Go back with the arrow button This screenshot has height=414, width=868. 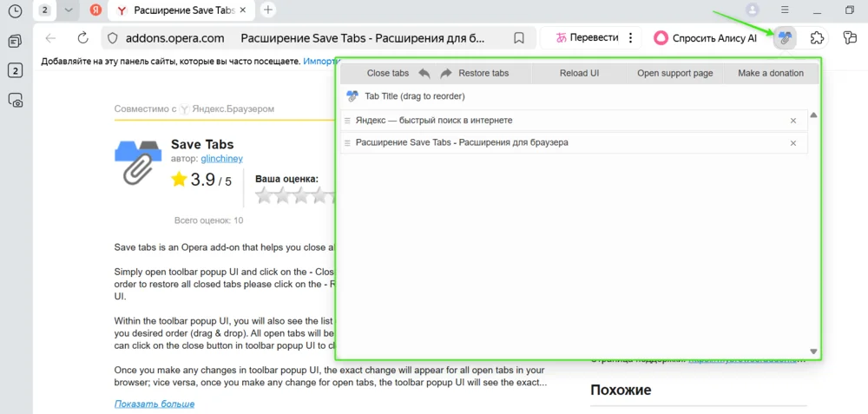51,37
